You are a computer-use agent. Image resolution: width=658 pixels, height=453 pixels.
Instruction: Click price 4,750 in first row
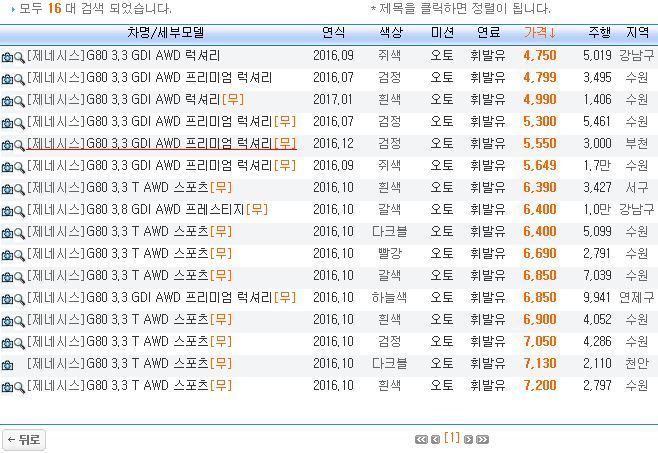coord(540,55)
